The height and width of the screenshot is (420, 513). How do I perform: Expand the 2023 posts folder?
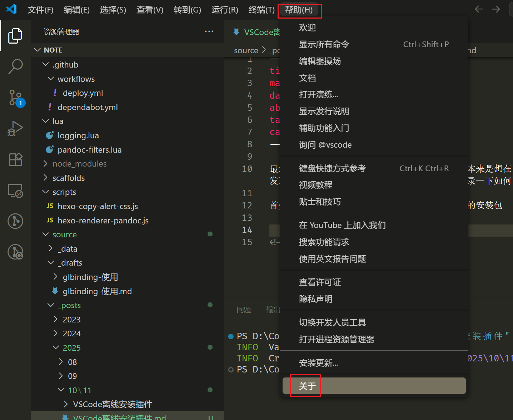71,320
